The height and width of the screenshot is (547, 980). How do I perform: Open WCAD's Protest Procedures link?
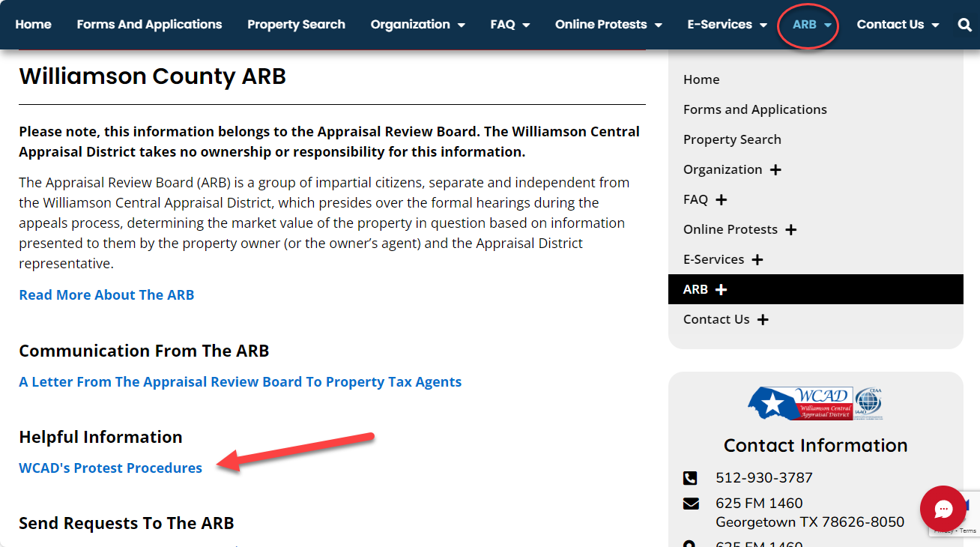pos(111,468)
